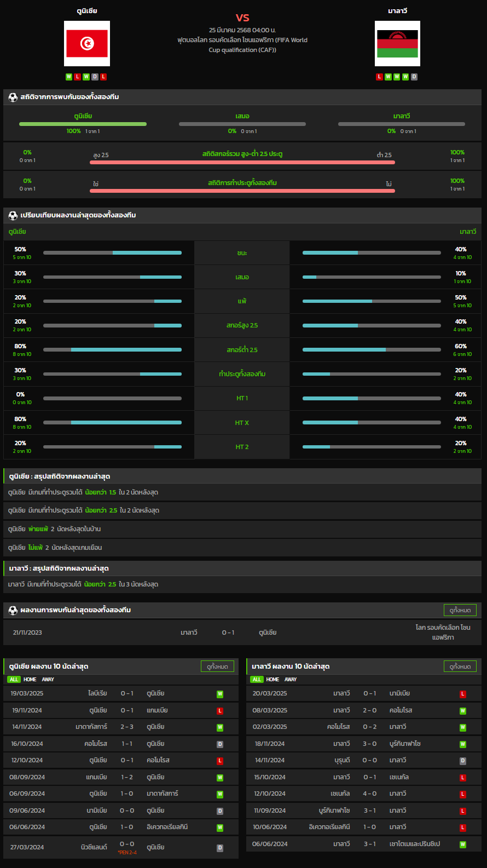487x868 pixels.
Task: Click the soccer ball icon beside head-to-head statistics
Action: click(x=13, y=97)
